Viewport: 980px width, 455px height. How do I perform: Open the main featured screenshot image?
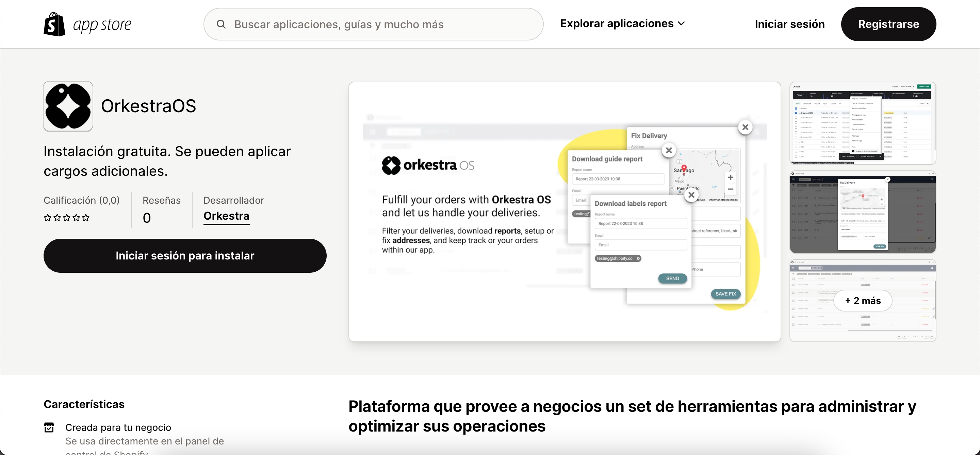565,212
